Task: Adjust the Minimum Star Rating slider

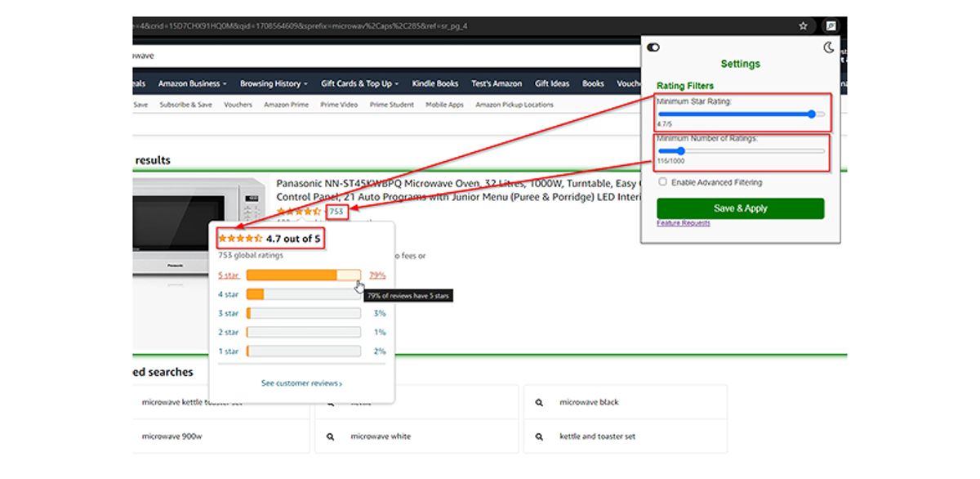Action: pyautogui.click(x=741, y=114)
